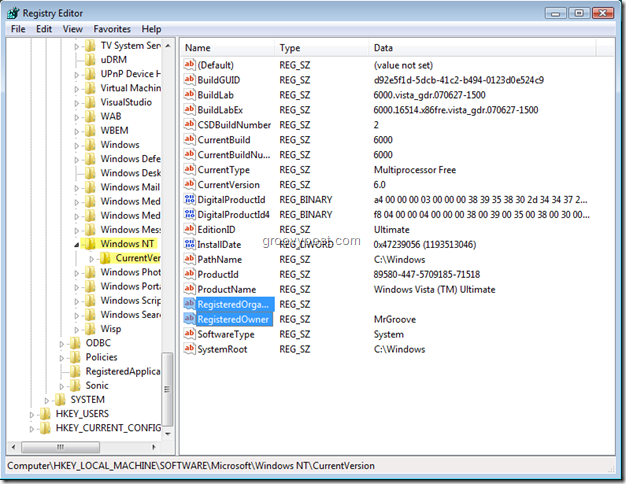The image size is (626, 484).
Task: Click the Windows Vista (TM) Ultimate data
Action: [434, 290]
